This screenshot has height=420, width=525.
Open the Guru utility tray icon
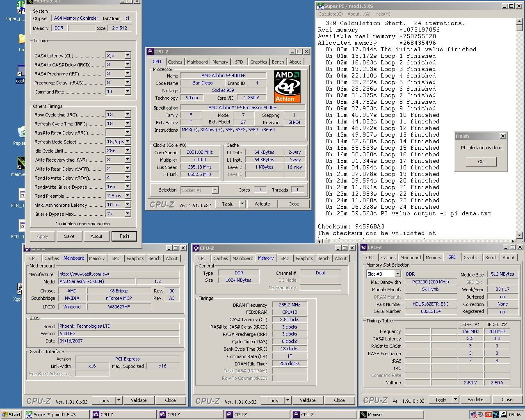tap(503, 415)
